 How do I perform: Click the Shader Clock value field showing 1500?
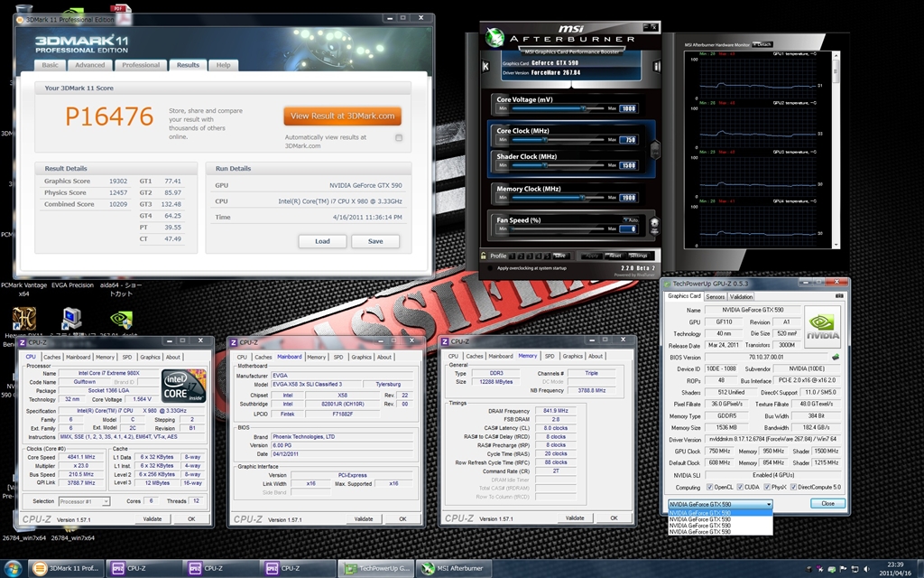(628, 166)
